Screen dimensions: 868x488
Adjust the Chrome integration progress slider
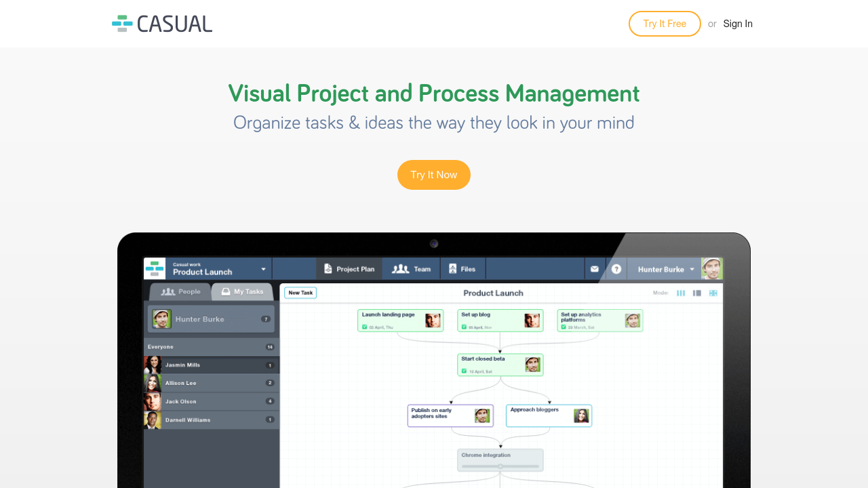[500, 466]
